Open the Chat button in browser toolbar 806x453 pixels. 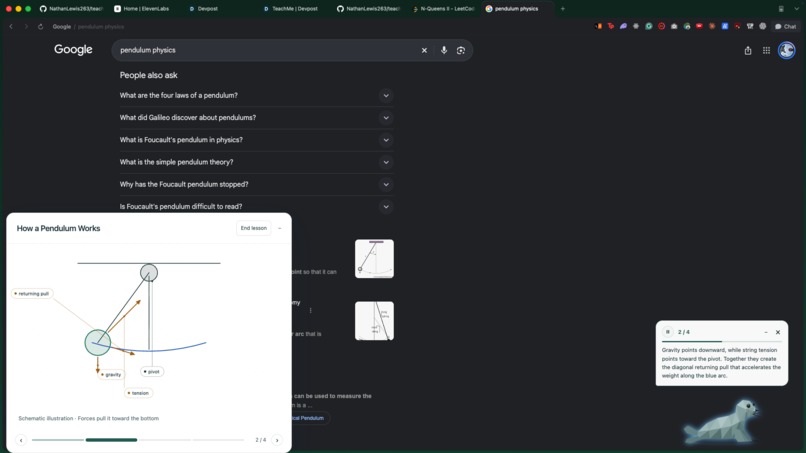tap(785, 26)
